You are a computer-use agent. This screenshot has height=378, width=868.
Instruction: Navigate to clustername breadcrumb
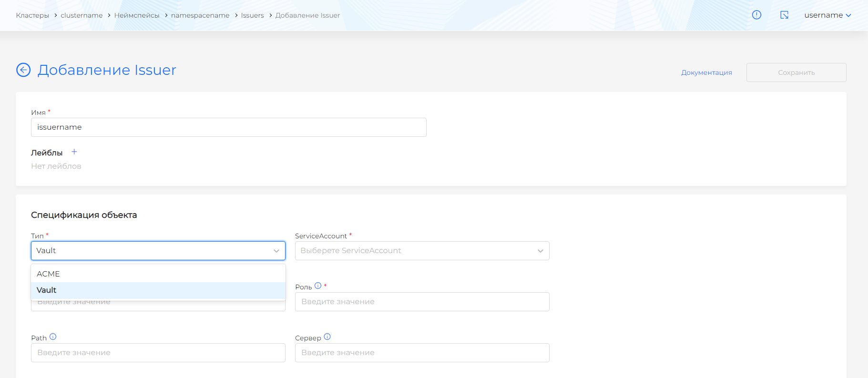pyautogui.click(x=82, y=15)
